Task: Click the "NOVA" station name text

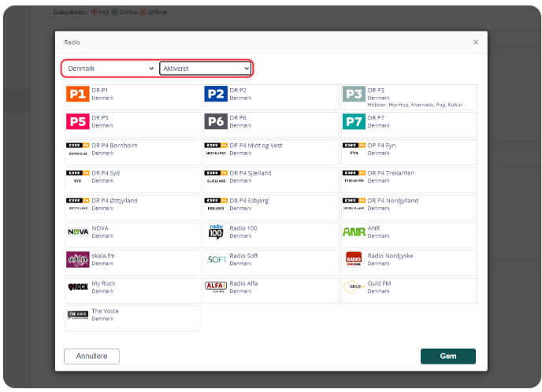Action: point(100,228)
